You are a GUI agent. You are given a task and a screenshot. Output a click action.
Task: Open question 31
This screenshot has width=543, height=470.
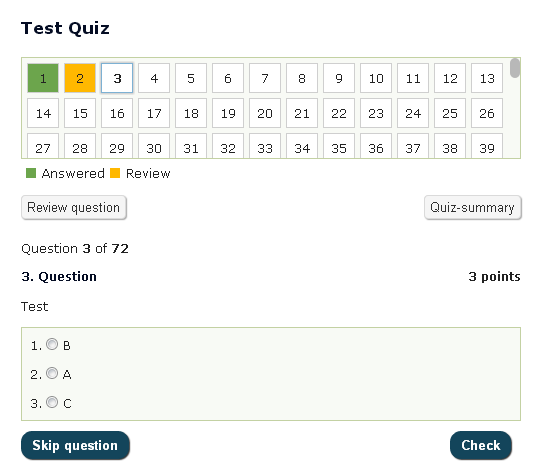click(x=191, y=146)
